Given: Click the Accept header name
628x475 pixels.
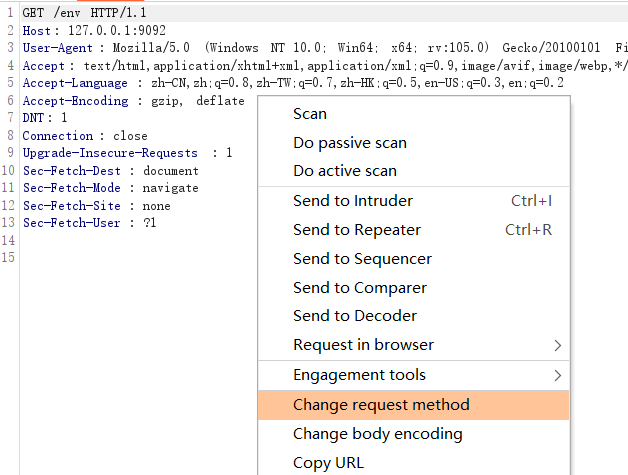Looking at the screenshot, I should click(x=44, y=66).
